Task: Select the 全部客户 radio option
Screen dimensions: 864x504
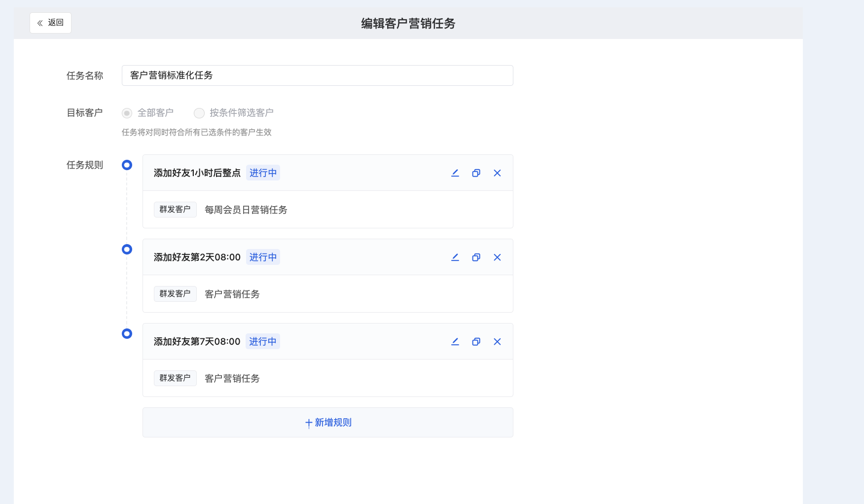Action: [x=127, y=113]
